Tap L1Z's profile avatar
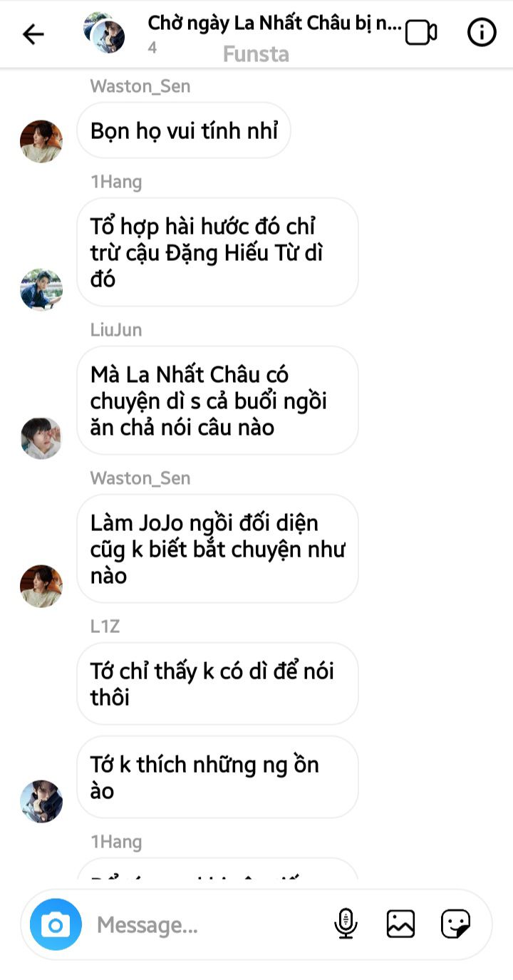Viewport: 513px width, 980px height. click(x=41, y=801)
